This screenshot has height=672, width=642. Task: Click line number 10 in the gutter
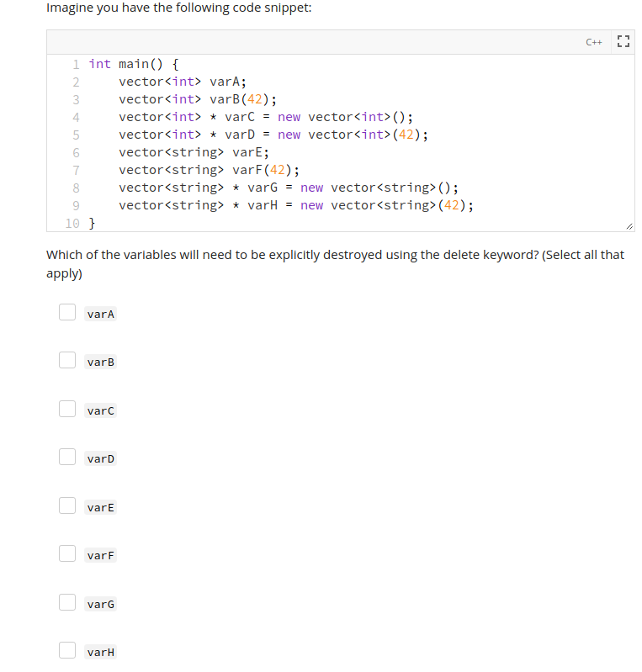tap(72, 223)
